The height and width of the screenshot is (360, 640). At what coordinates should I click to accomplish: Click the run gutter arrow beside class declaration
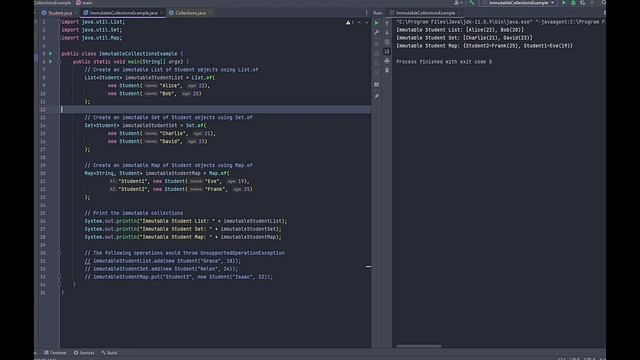click(51, 53)
